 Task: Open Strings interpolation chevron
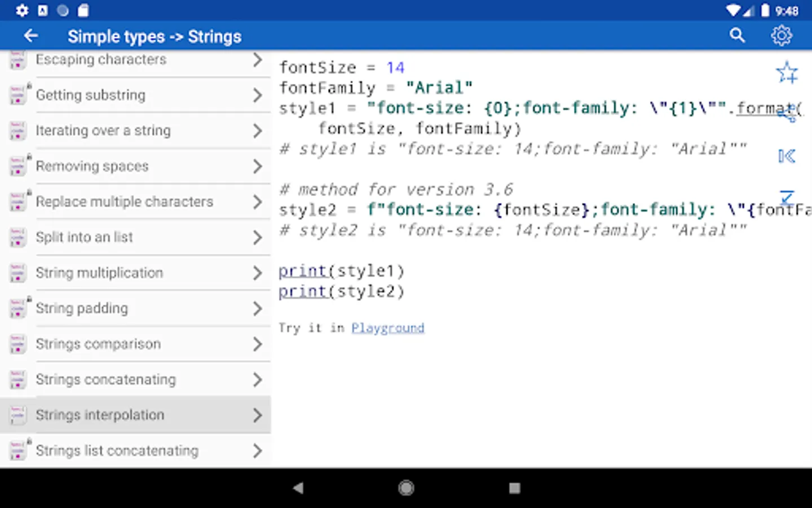[x=257, y=415]
